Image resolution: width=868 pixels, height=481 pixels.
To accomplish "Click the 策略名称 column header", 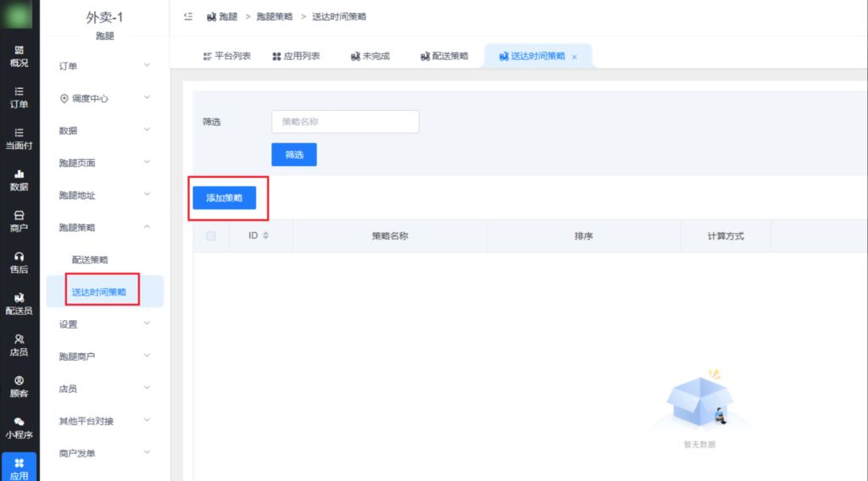I will tap(390, 236).
